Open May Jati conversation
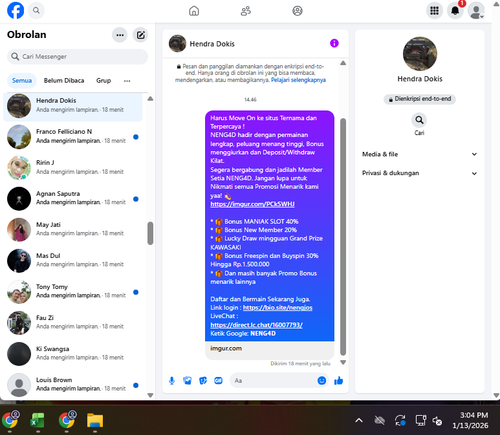500x435 pixels. (73, 229)
